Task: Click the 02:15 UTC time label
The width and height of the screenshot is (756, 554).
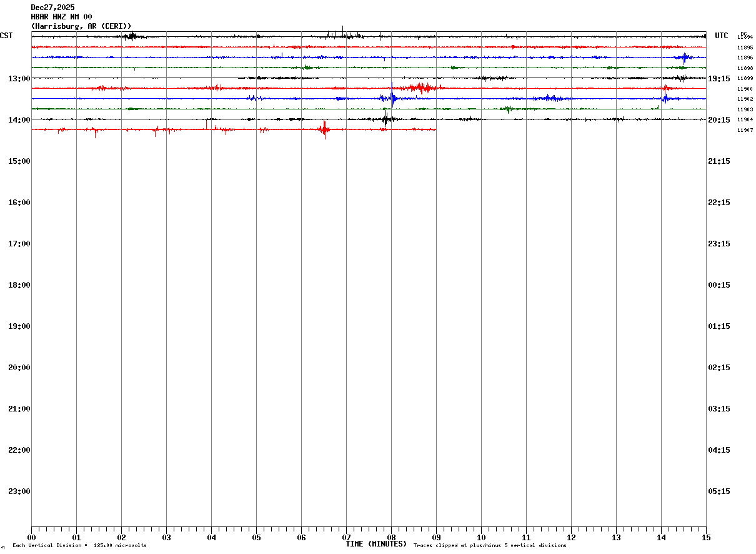Action: [x=719, y=368]
